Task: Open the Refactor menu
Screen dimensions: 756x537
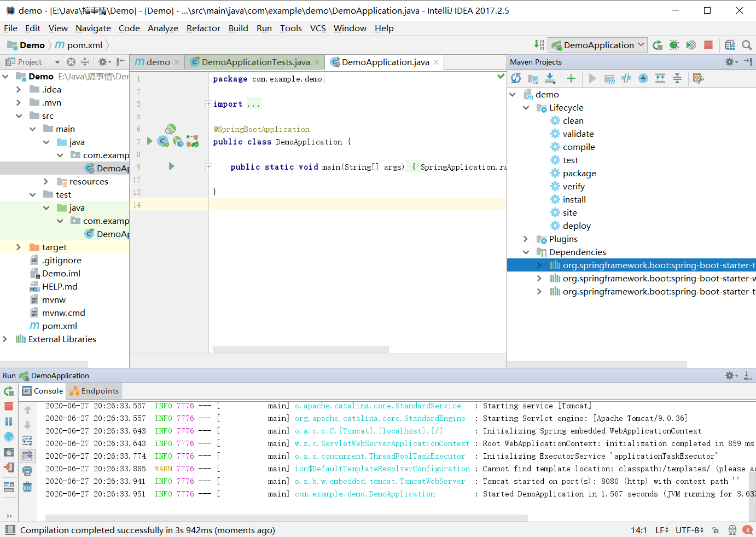Action: tap(203, 28)
